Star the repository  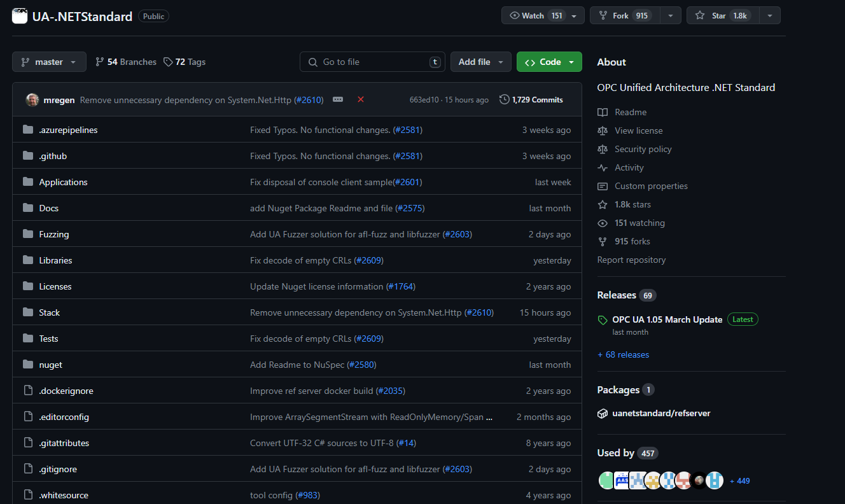pos(723,16)
